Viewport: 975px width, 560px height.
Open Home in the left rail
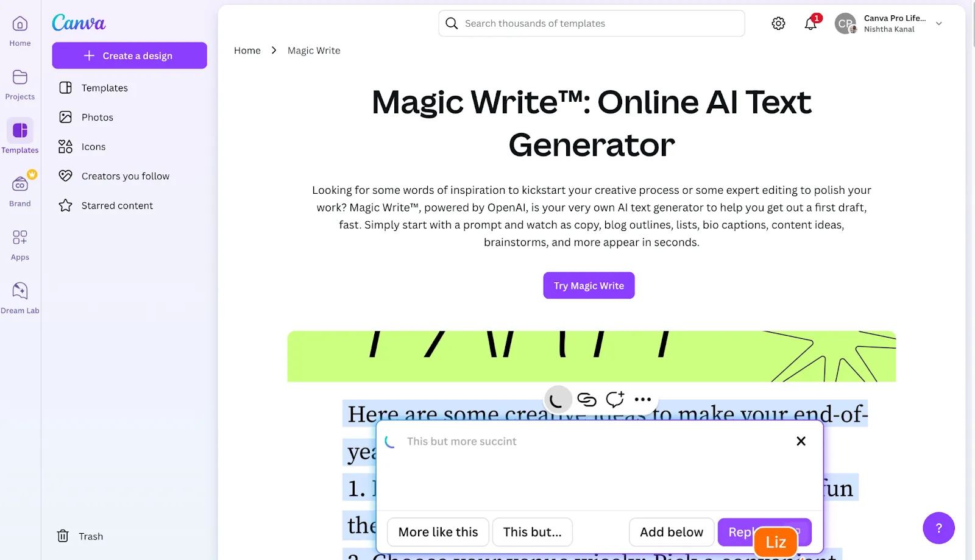click(x=20, y=30)
